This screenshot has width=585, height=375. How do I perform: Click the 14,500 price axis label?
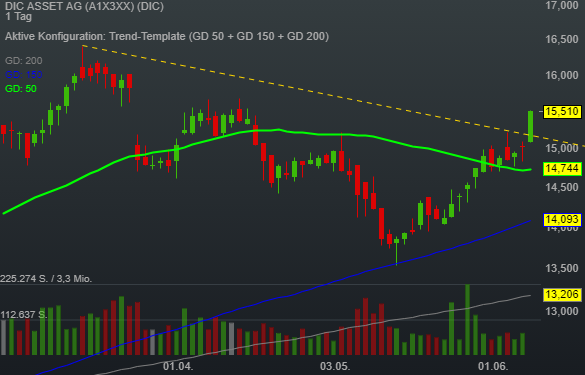click(561, 187)
